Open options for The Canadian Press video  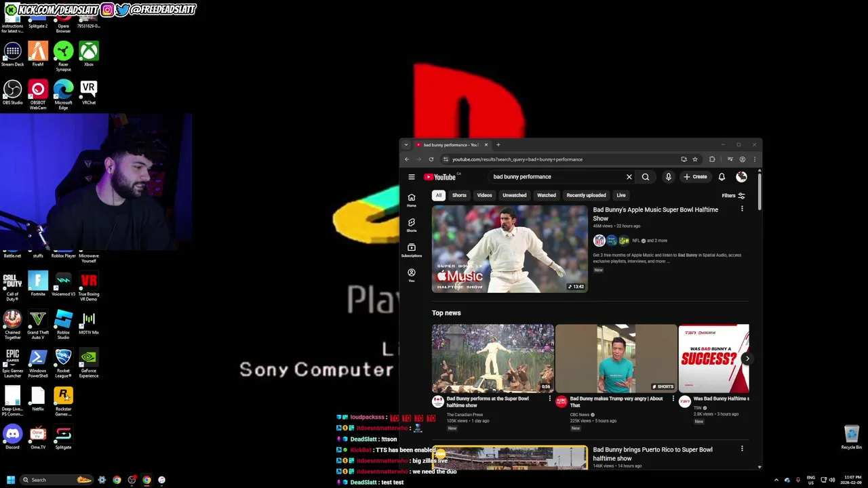(x=550, y=399)
